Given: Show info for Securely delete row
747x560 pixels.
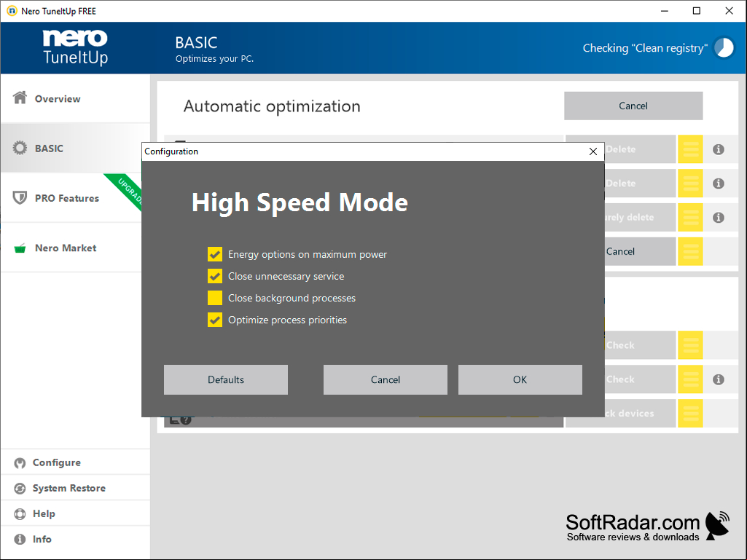Looking at the screenshot, I should coord(719,218).
